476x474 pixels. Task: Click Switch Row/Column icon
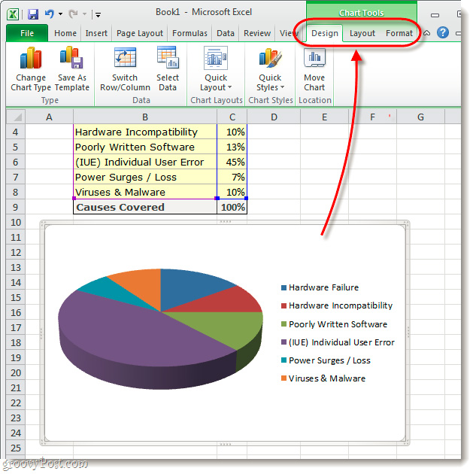pyautogui.click(x=125, y=57)
